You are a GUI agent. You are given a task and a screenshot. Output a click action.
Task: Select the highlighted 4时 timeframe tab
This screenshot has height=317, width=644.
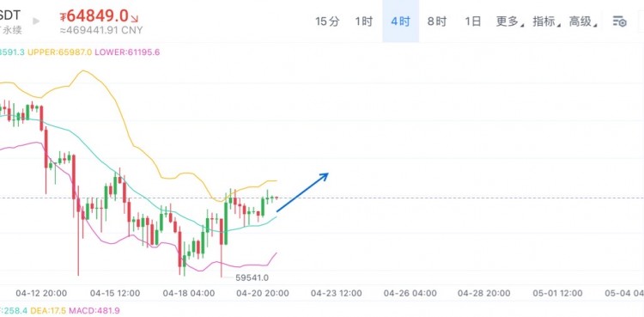click(400, 21)
